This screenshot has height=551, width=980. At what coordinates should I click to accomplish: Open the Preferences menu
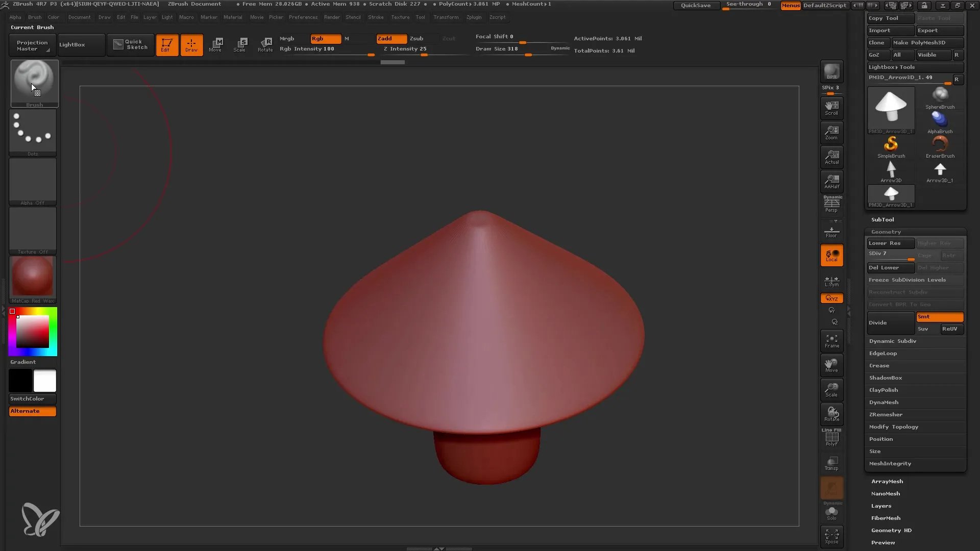[x=302, y=17]
